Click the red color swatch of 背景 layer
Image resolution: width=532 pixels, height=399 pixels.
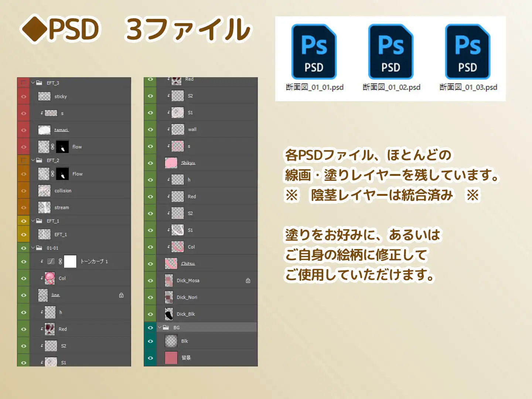pos(171,358)
